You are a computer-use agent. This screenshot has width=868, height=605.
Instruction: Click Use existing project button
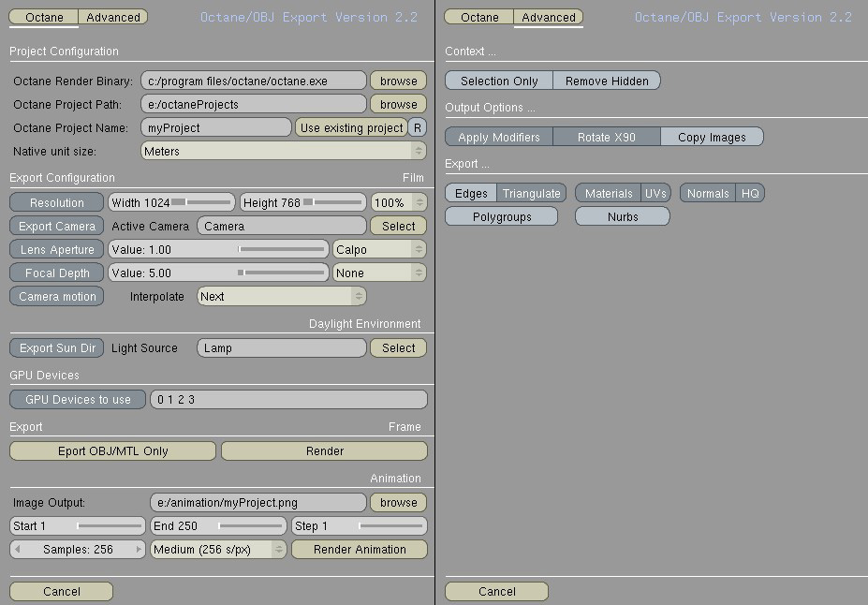[x=351, y=127]
